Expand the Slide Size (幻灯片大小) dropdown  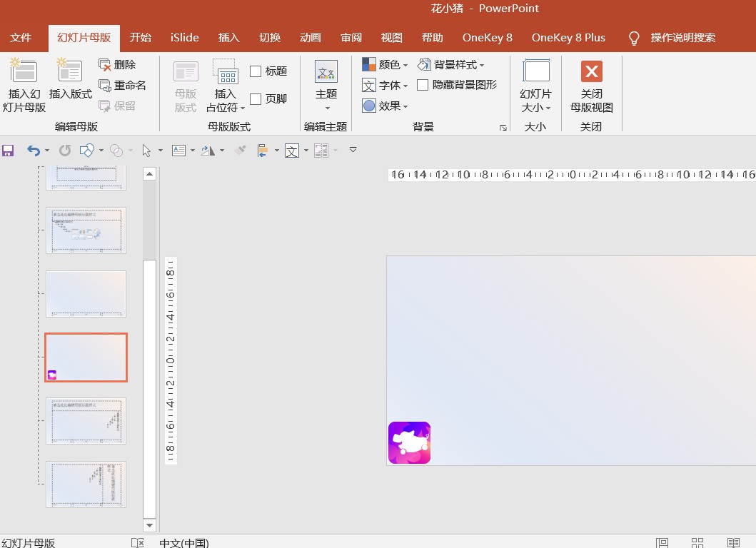(x=535, y=86)
